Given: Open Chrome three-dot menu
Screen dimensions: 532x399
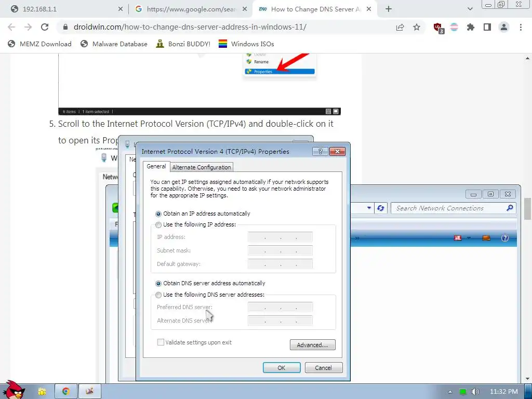Looking at the screenshot, I should [x=521, y=27].
